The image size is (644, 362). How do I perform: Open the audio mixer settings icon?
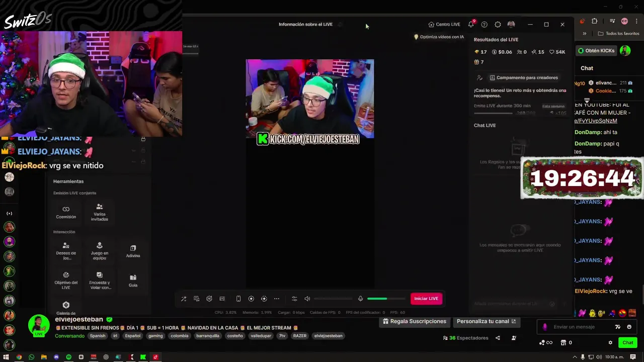point(294,299)
